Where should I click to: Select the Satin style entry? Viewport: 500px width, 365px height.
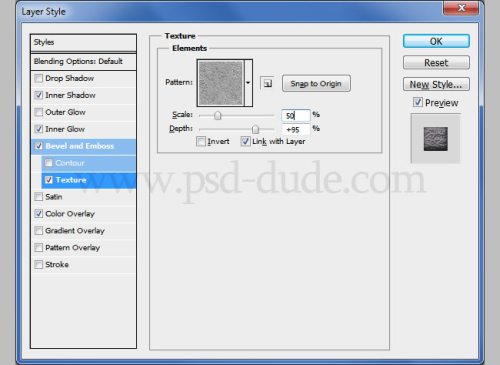click(83, 197)
